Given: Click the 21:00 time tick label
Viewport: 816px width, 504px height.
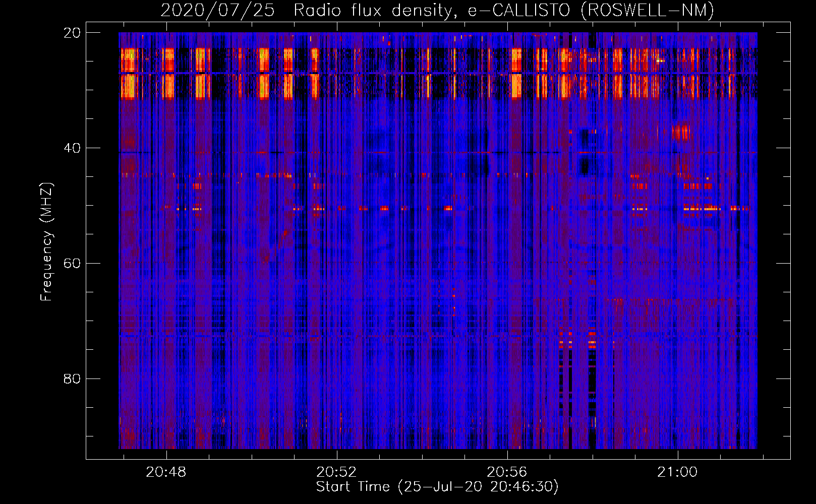Looking at the screenshot, I should (x=677, y=472).
